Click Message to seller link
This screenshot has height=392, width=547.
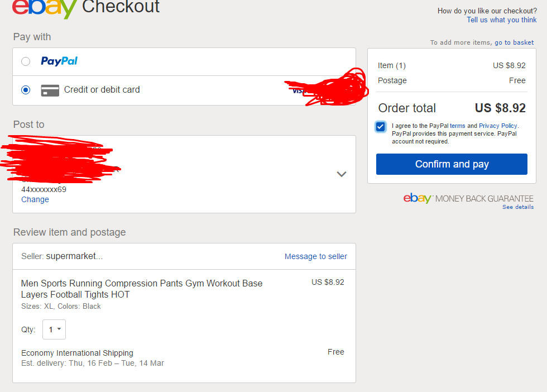point(316,256)
